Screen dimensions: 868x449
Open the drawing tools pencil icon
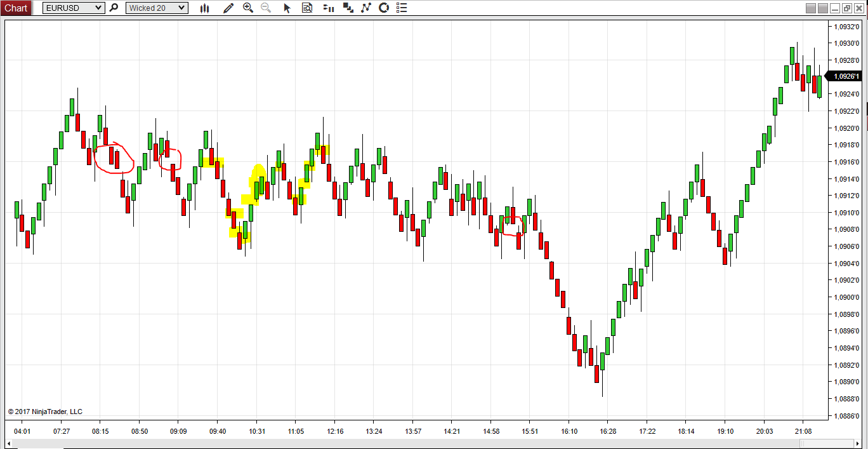coord(228,8)
